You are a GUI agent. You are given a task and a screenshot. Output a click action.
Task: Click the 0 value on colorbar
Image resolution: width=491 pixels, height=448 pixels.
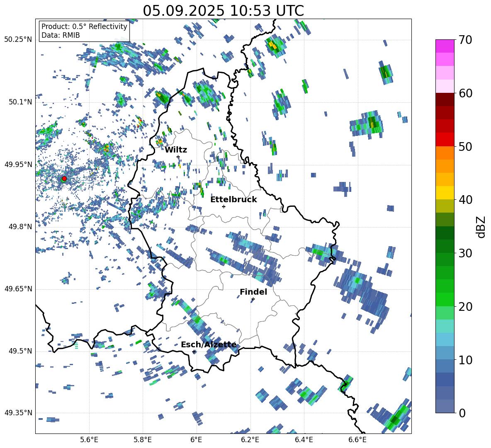click(x=462, y=413)
